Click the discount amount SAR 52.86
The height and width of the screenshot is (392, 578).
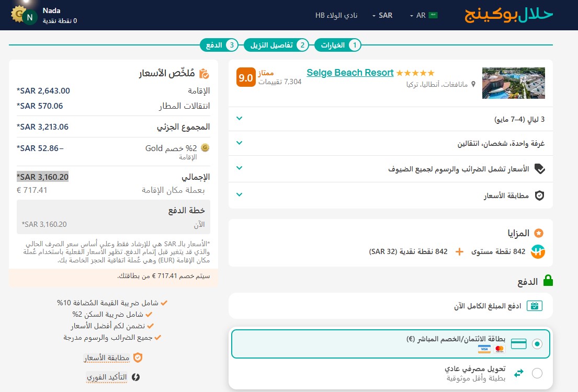click(40, 148)
